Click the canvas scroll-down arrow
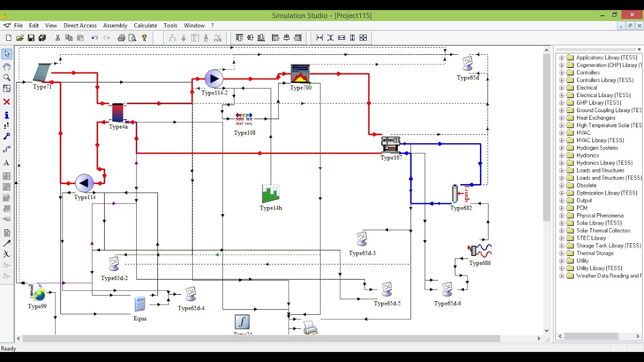644x362 pixels. (x=547, y=331)
